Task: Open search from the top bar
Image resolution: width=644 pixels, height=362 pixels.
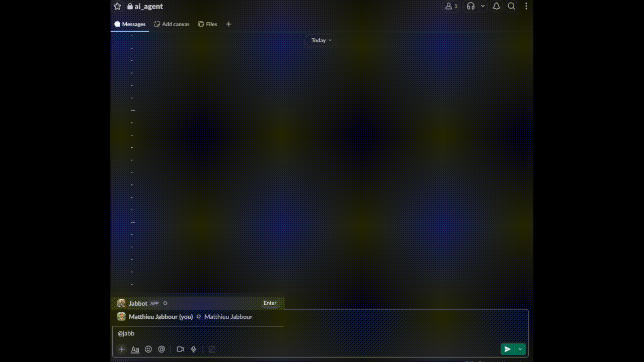Action: click(x=511, y=6)
